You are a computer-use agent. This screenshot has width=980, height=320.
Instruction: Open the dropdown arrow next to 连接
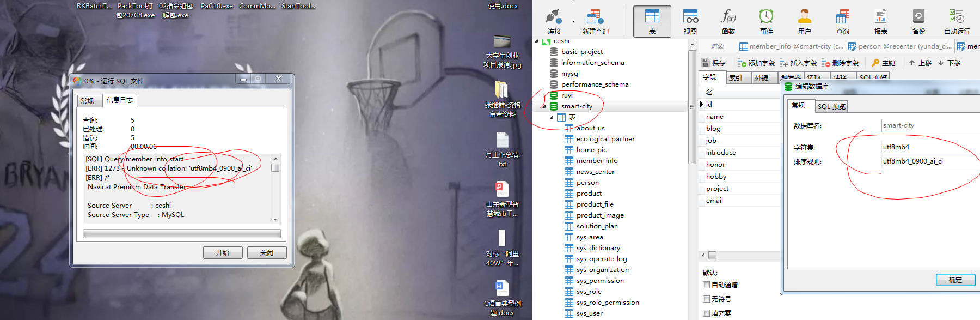[573, 22]
